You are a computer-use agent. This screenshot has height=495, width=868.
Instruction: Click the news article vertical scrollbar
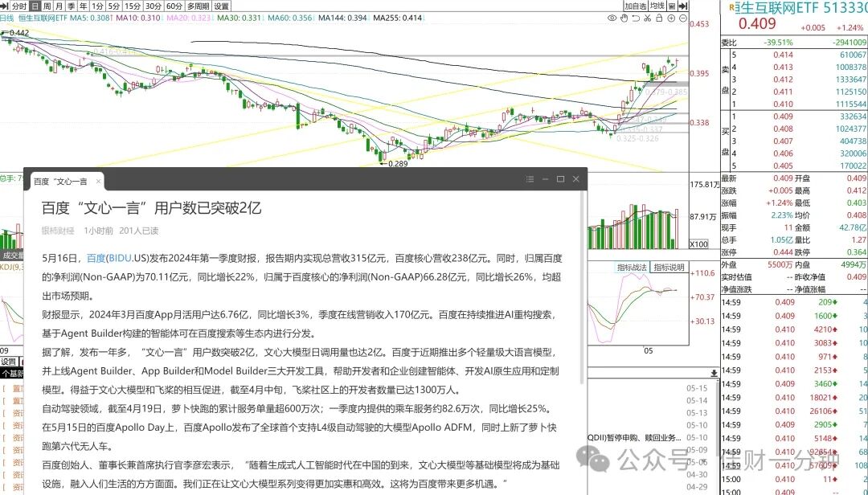click(x=582, y=288)
